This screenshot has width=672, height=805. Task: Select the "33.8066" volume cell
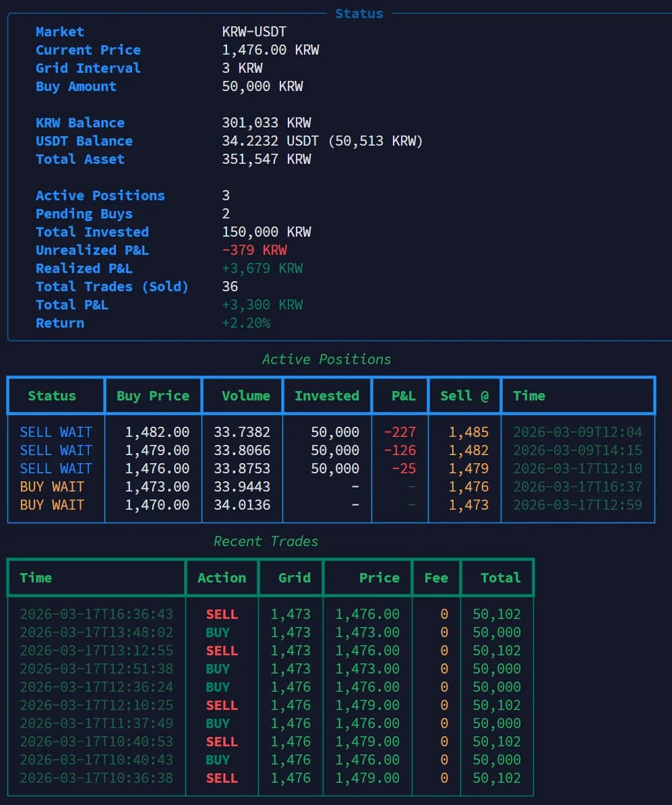[242, 450]
